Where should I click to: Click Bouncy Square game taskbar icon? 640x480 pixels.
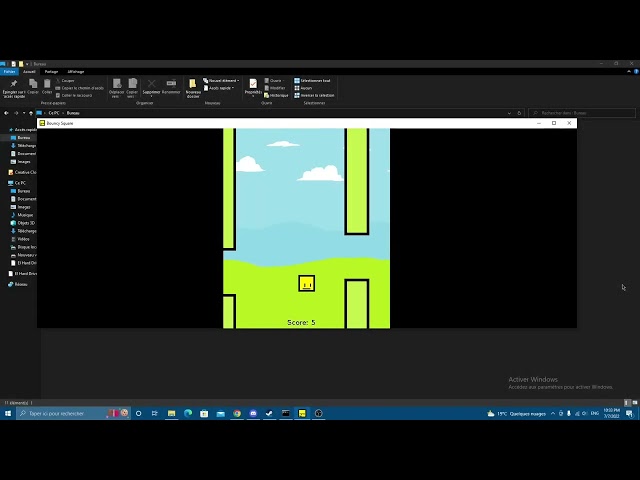302,413
